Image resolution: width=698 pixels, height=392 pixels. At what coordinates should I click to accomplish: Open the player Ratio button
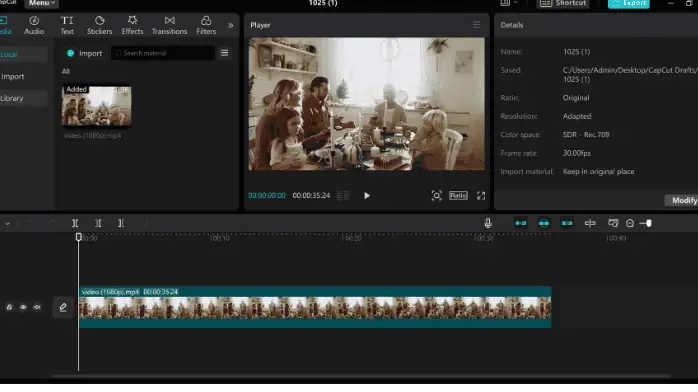click(458, 196)
